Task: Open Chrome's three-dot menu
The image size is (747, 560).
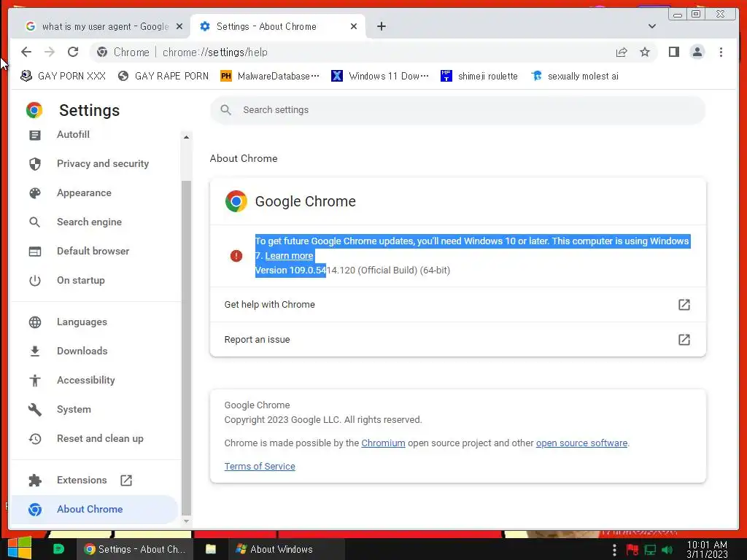Action: 721,52
